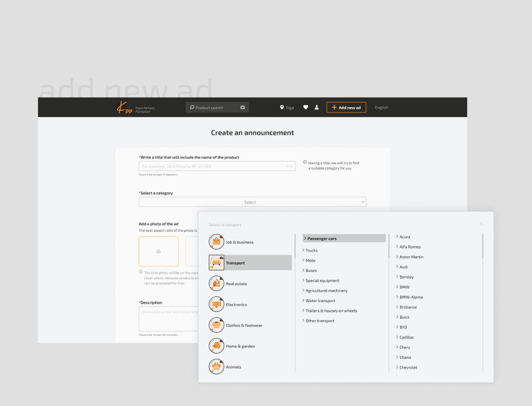Choose the Animals category icon
This screenshot has height=406, width=532.
click(x=216, y=367)
